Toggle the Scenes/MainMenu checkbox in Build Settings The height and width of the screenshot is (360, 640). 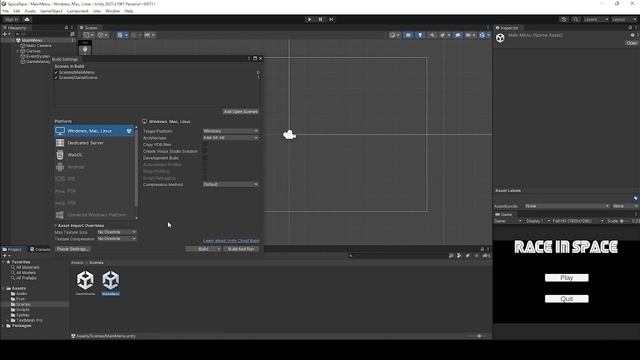pos(56,72)
